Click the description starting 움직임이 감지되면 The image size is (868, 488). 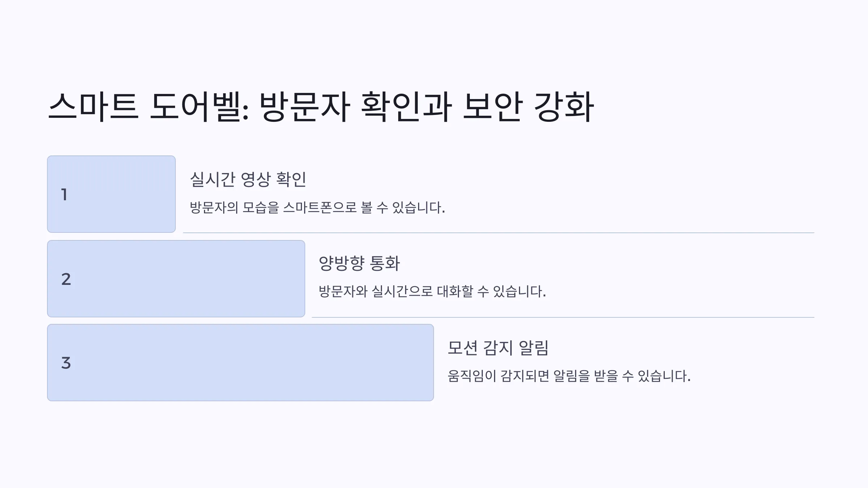569,376
